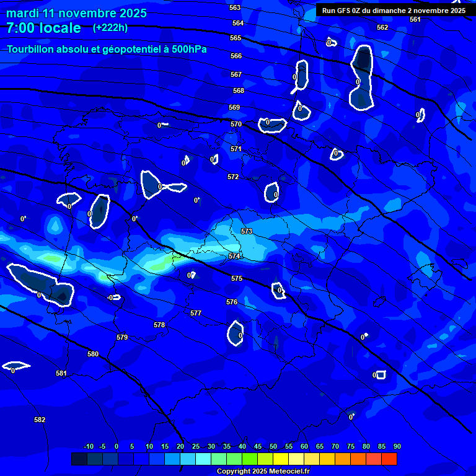Click the date title 'mardi 11 novembre 2025'
Viewport: 476px width, 476px height.
(76, 14)
